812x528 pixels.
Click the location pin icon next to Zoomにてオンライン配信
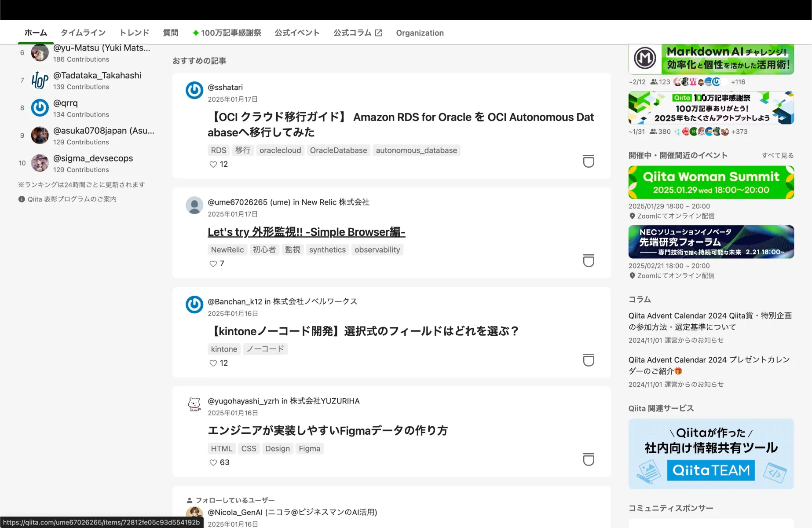[633, 216]
